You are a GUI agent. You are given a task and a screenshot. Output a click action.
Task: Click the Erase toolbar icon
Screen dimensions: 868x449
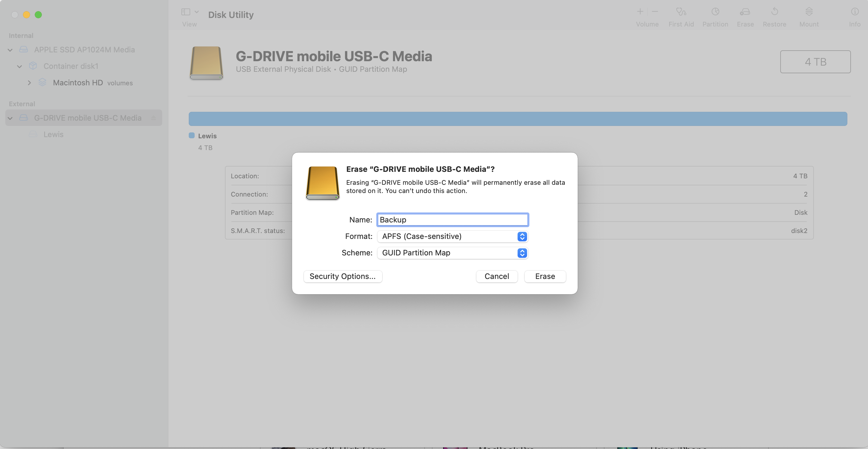point(745,12)
